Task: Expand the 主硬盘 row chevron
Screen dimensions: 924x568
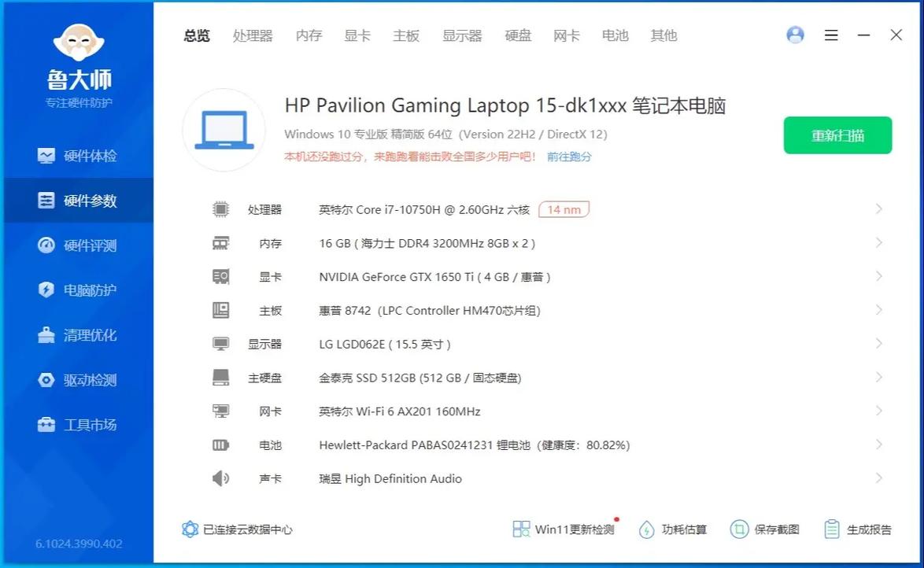Action: [x=878, y=377]
